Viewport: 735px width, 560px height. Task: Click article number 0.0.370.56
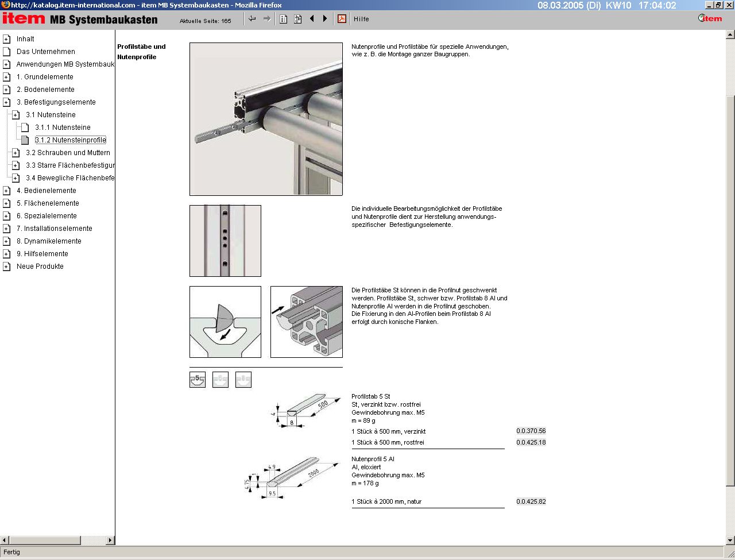tap(531, 431)
